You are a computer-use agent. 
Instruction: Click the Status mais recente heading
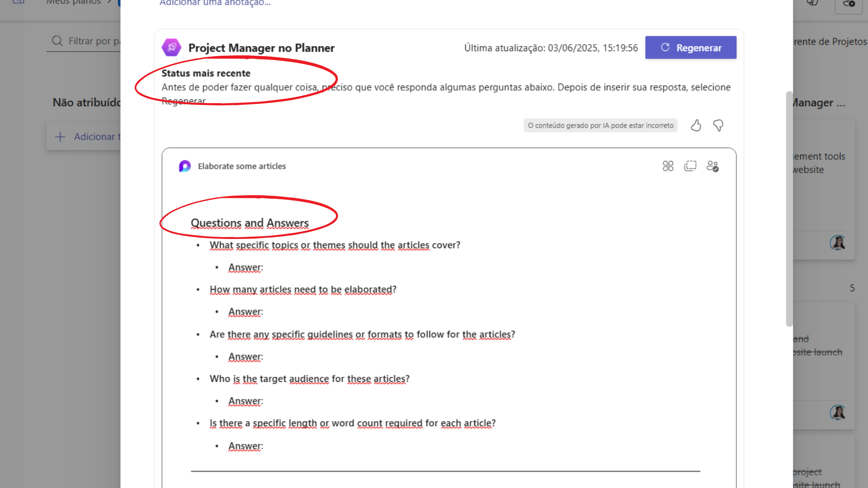(x=206, y=73)
